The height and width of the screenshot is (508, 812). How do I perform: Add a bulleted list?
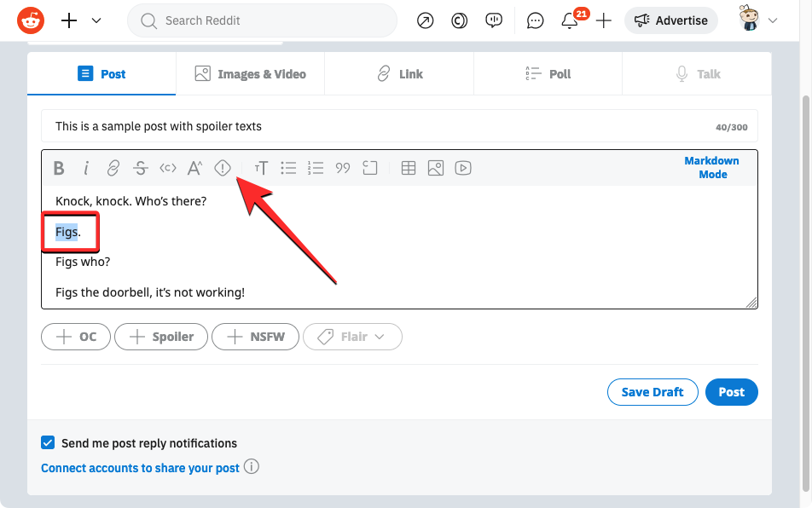click(x=289, y=169)
